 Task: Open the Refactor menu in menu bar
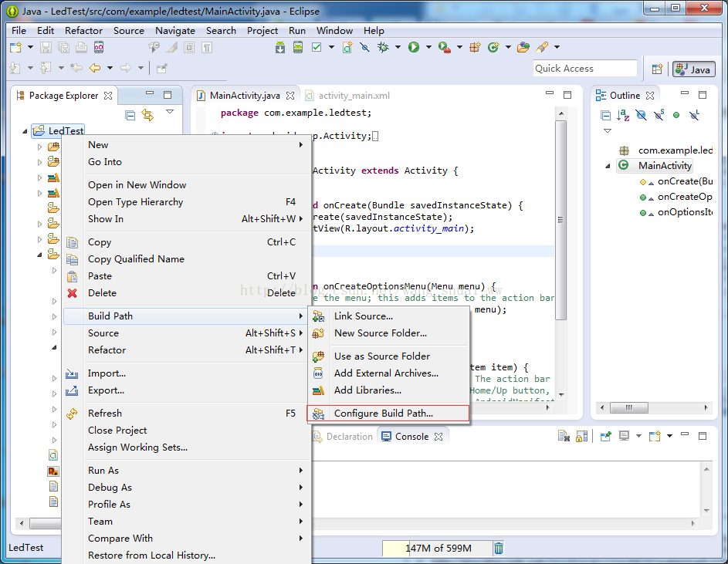[x=83, y=31]
